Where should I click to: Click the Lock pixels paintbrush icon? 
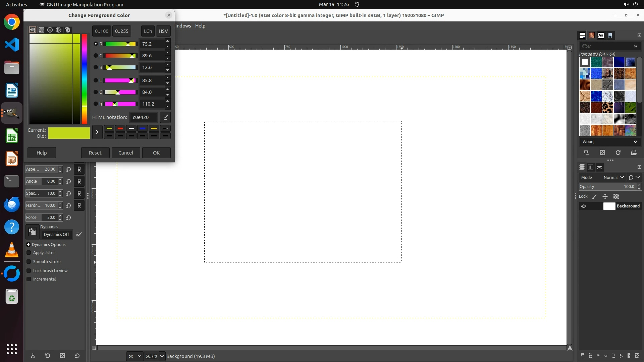pos(594,197)
